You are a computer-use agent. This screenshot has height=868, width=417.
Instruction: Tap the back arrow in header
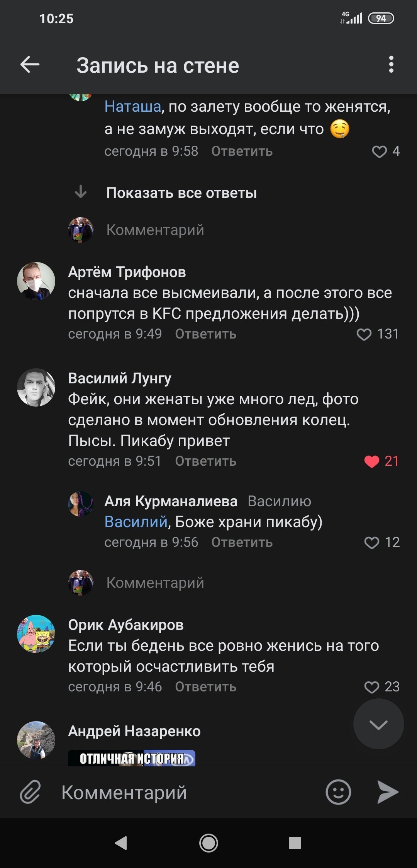click(x=30, y=65)
